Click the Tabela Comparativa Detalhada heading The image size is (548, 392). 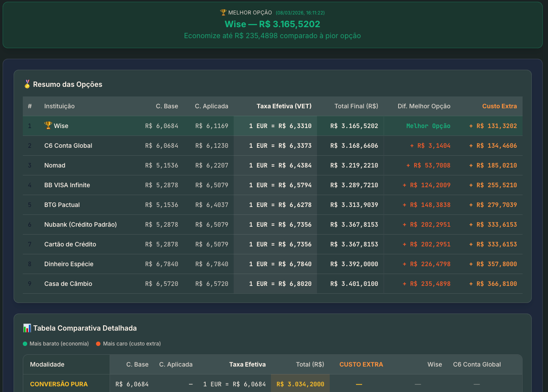click(85, 328)
